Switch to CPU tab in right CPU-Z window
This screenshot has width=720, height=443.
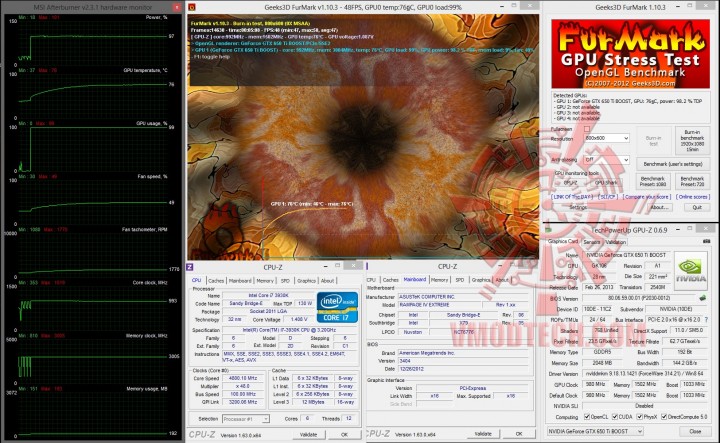click(371, 280)
